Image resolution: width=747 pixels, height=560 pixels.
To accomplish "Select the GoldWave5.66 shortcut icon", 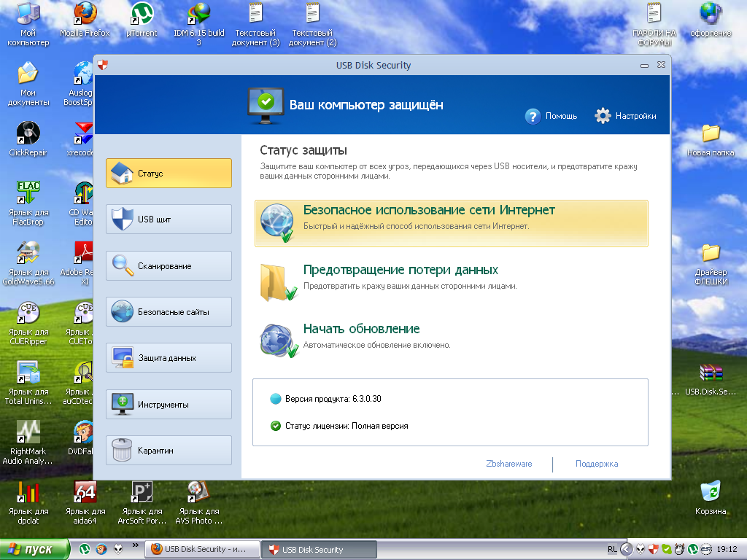I will (x=28, y=262).
